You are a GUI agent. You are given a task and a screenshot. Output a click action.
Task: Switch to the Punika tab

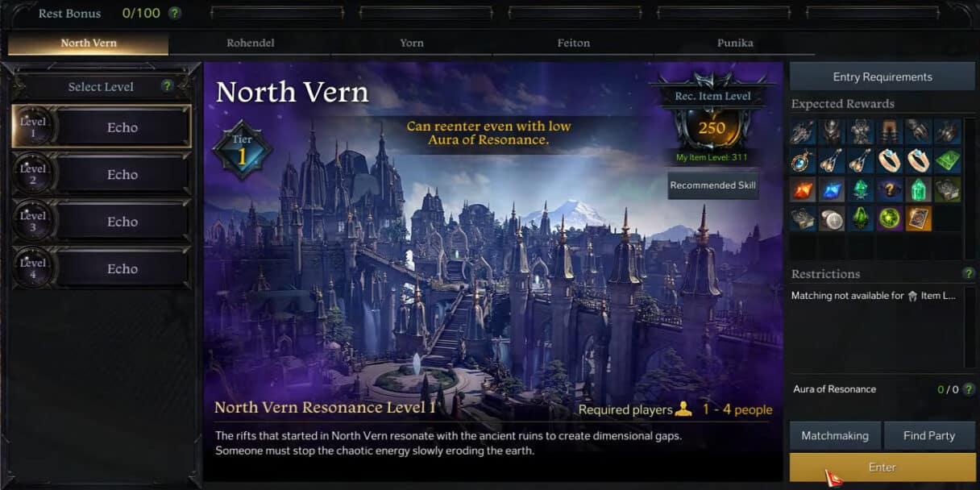coord(735,44)
